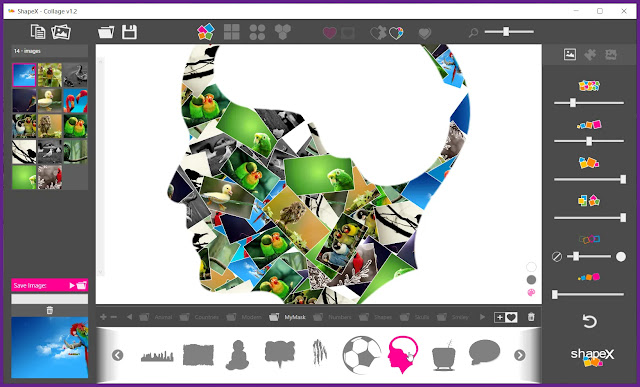Delete mask with category bar trash icon
The width and height of the screenshot is (640, 387).
[531, 317]
